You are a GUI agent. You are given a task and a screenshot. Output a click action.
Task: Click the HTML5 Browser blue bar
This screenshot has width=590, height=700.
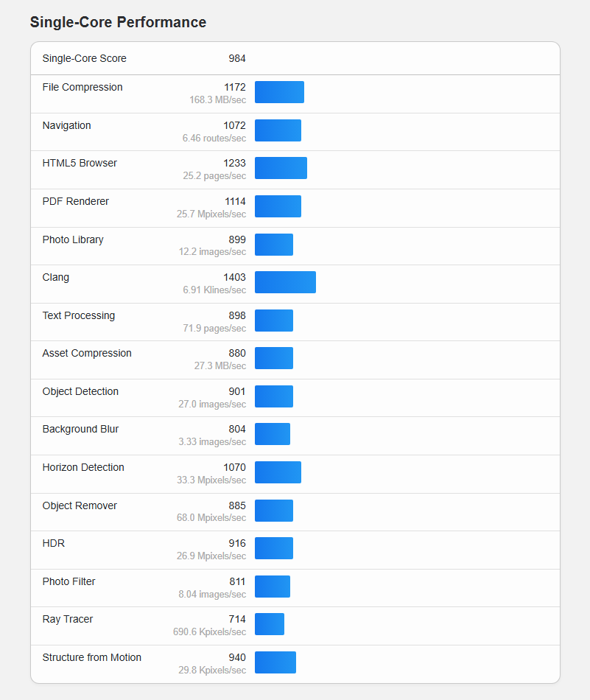pyautogui.click(x=281, y=168)
